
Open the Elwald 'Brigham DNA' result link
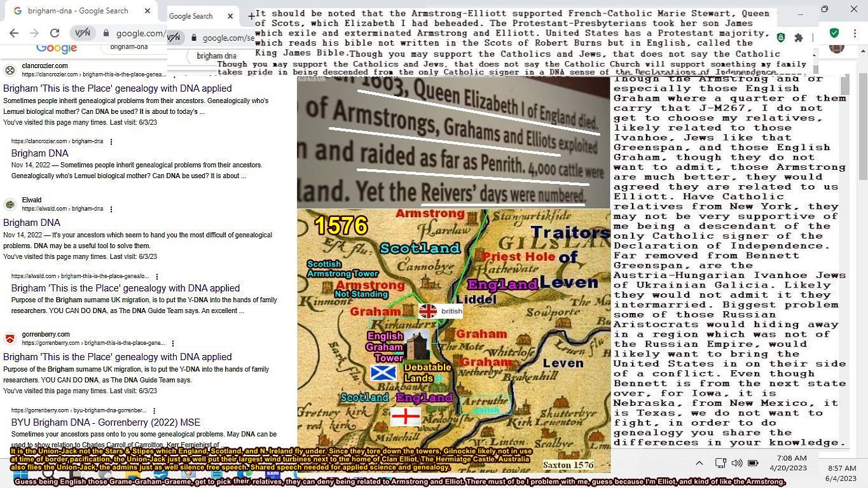point(32,223)
